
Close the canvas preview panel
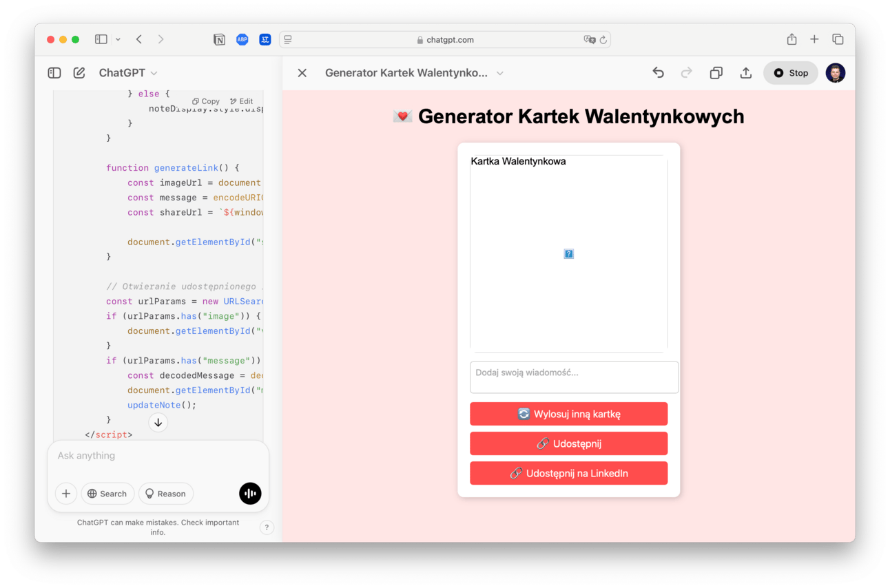pos(302,73)
